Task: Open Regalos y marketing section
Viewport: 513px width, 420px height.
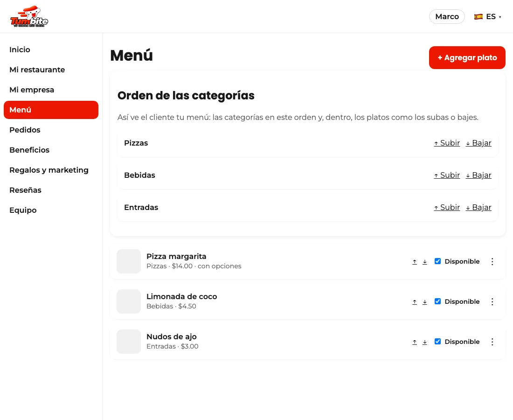Action: coord(51,170)
